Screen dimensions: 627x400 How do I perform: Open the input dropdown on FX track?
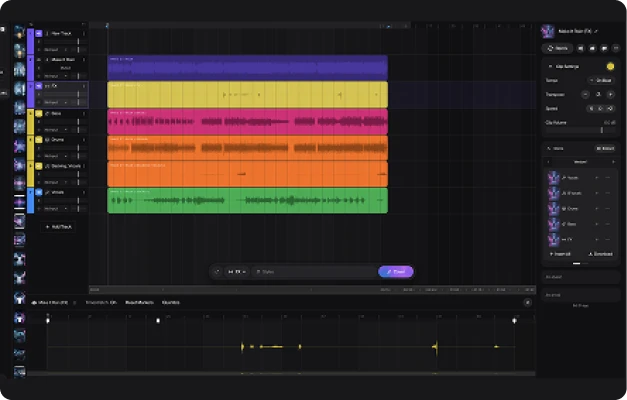tap(56, 102)
